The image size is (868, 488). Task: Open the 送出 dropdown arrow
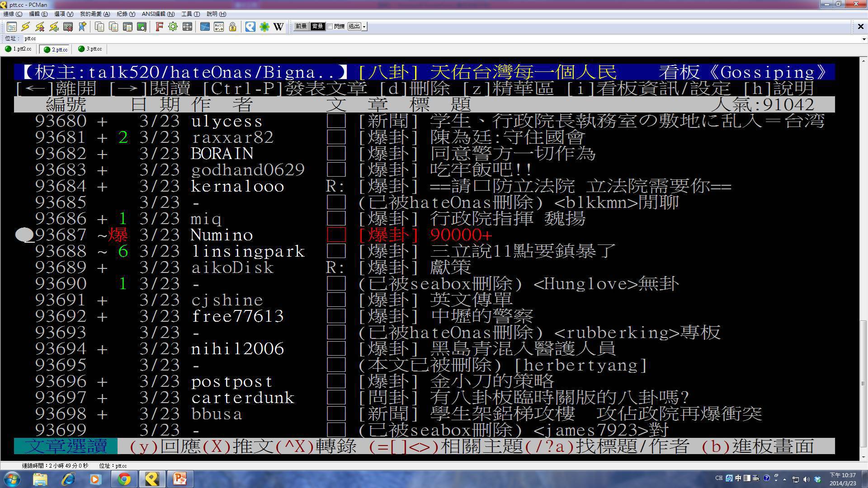point(364,27)
